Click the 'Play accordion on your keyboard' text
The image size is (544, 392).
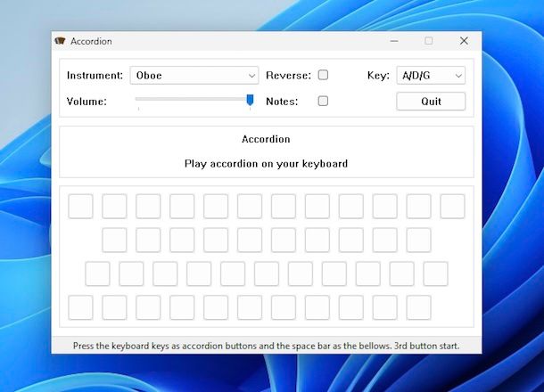coord(266,164)
